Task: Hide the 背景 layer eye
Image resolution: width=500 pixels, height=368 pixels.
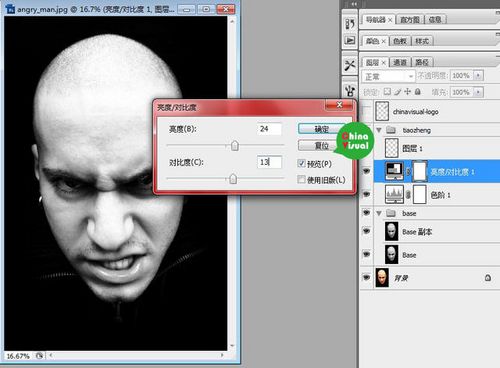Action: pyautogui.click(x=366, y=277)
